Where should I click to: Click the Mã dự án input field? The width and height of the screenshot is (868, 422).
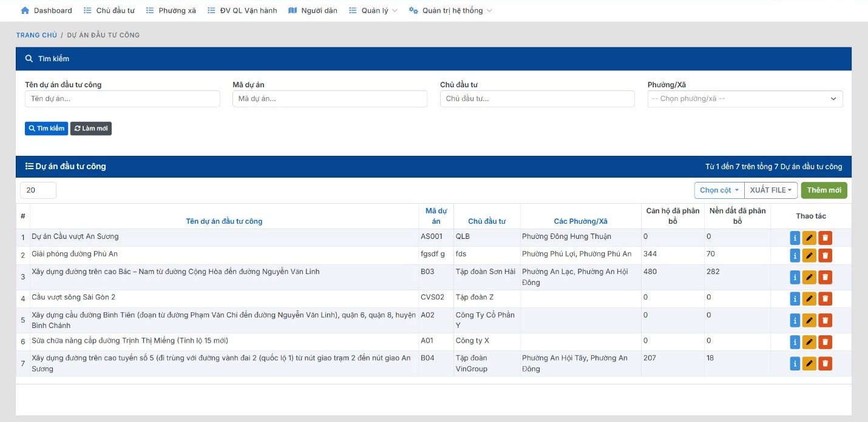[330, 99]
